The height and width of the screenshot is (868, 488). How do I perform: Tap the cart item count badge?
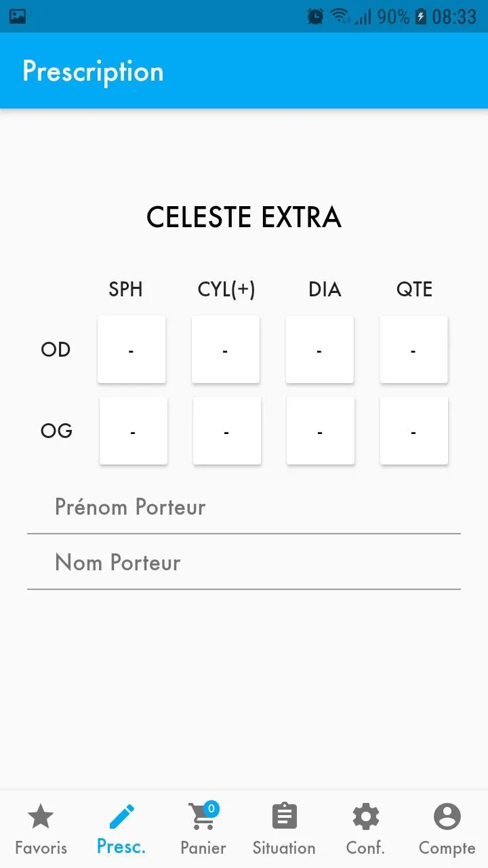click(211, 808)
